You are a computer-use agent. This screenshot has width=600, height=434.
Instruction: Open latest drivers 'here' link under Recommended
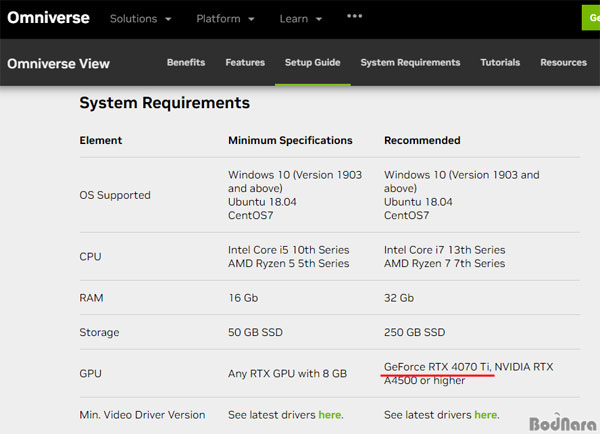(486, 415)
